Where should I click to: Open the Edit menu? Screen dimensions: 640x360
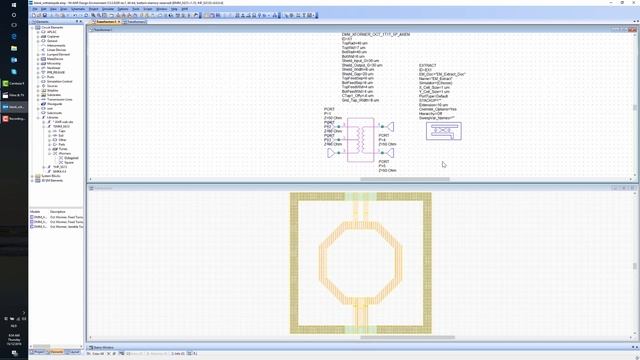(44, 9)
